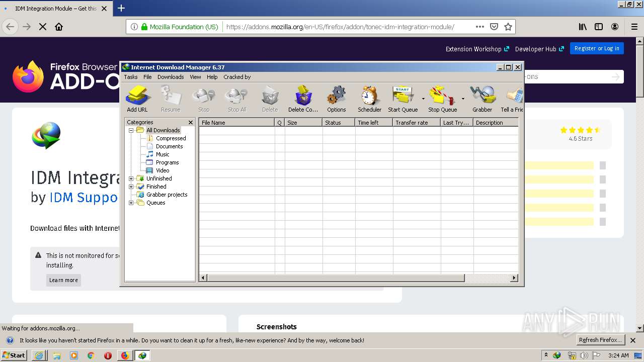Sort by the Transfer rate column header
This screenshot has width=644, height=362.
click(x=417, y=123)
